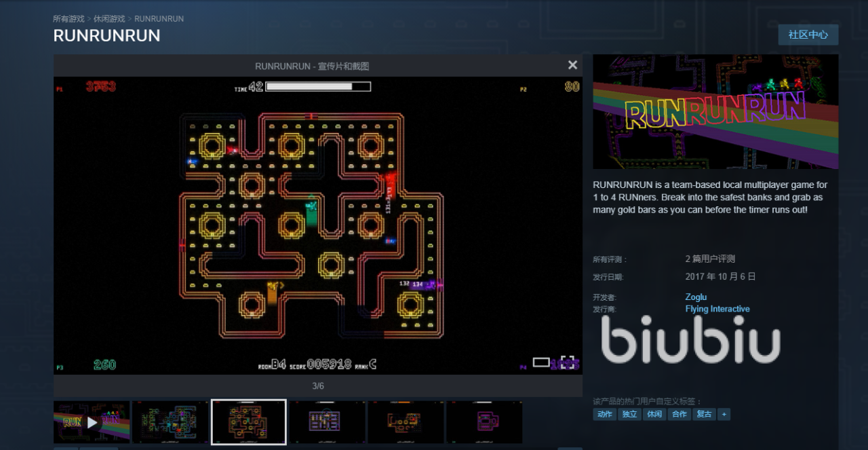Open developer Zoglu's page
868x450 pixels.
(696, 297)
